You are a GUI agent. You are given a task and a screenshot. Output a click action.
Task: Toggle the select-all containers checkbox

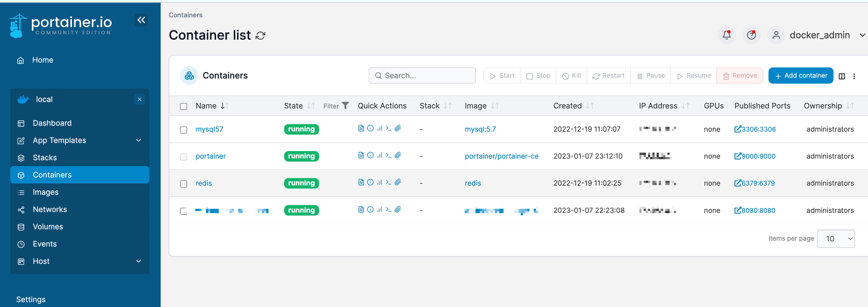[183, 107]
